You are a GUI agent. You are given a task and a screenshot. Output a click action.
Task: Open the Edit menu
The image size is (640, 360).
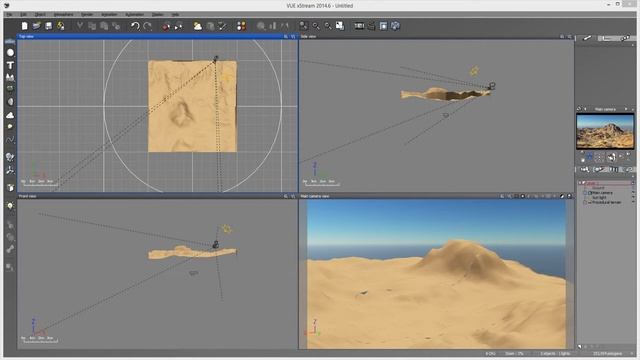[x=23, y=14]
